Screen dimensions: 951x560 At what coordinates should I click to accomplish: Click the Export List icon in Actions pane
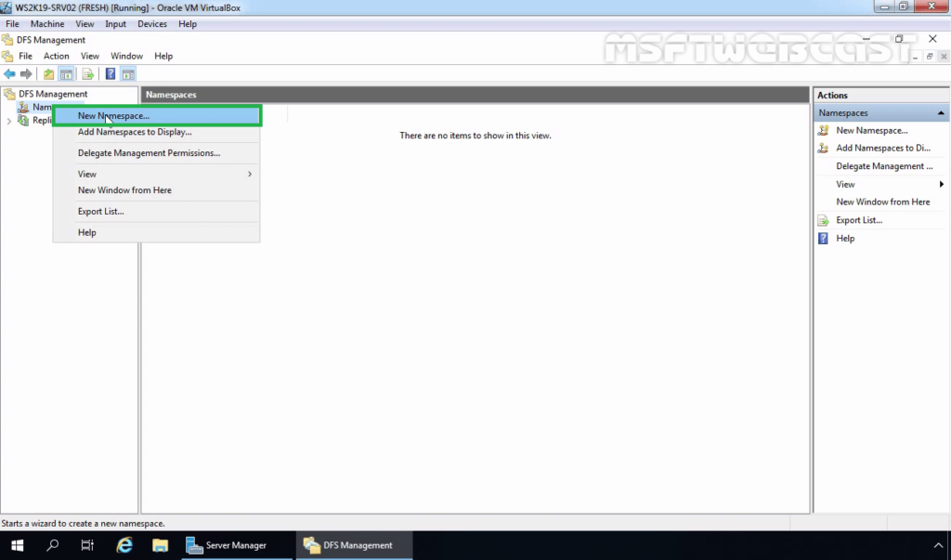pos(823,220)
